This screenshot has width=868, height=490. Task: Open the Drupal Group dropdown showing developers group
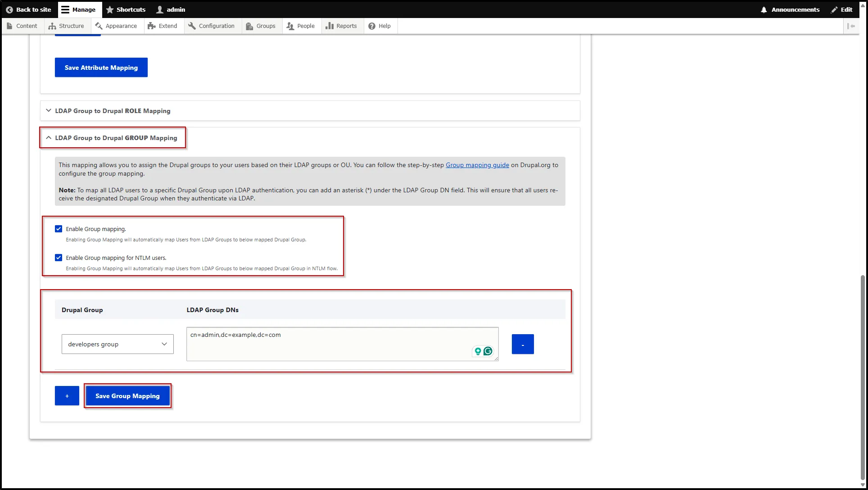pos(117,344)
